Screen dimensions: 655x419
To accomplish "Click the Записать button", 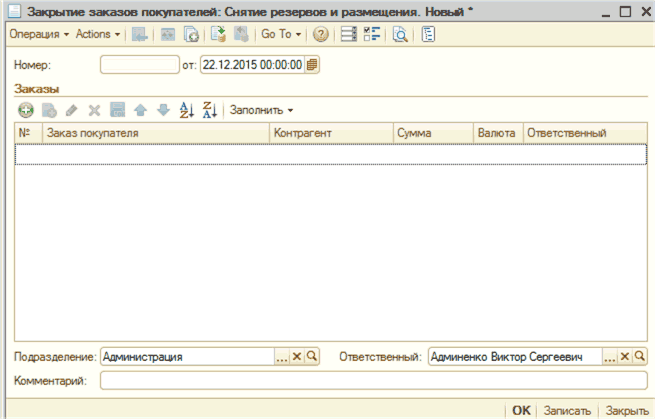I will (x=567, y=410).
